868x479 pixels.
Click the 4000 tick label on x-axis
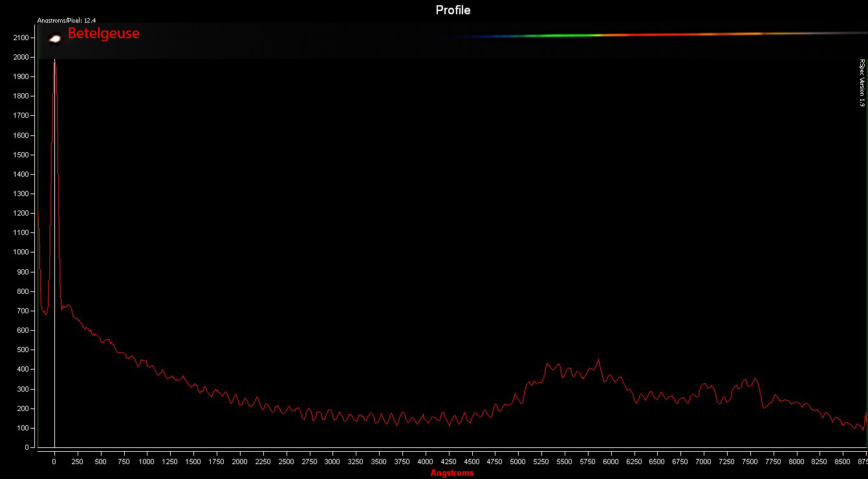[x=426, y=462]
